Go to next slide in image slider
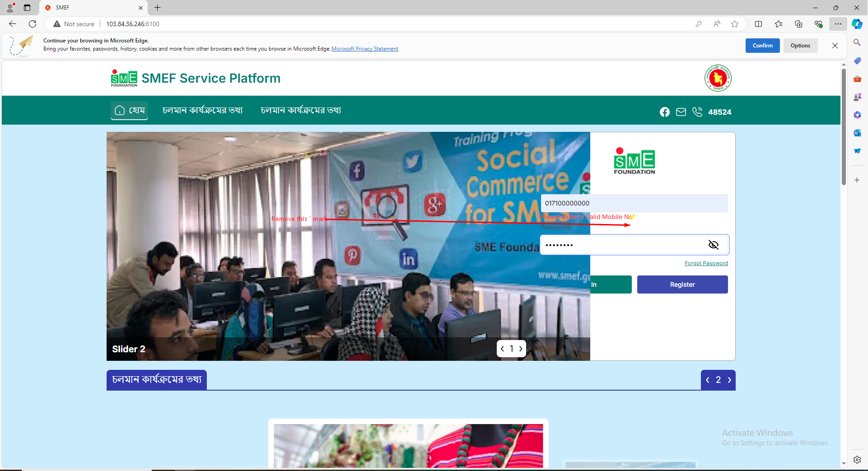Image resolution: width=868 pixels, height=471 pixels. click(x=521, y=349)
